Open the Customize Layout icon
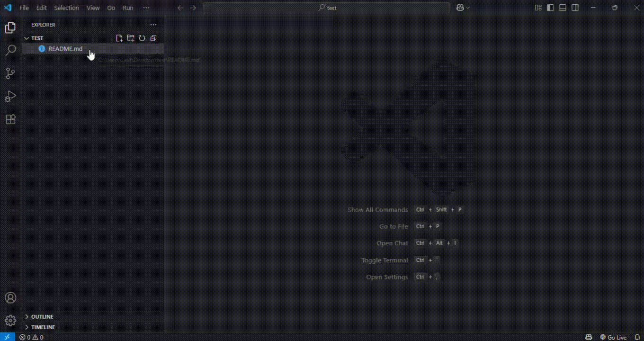This screenshot has width=644, height=341. [x=538, y=8]
